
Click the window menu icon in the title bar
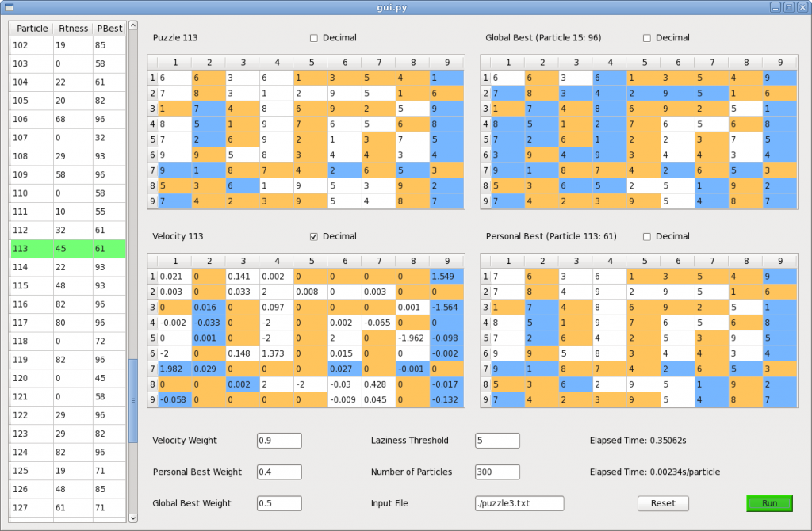pyautogui.click(x=9, y=7)
